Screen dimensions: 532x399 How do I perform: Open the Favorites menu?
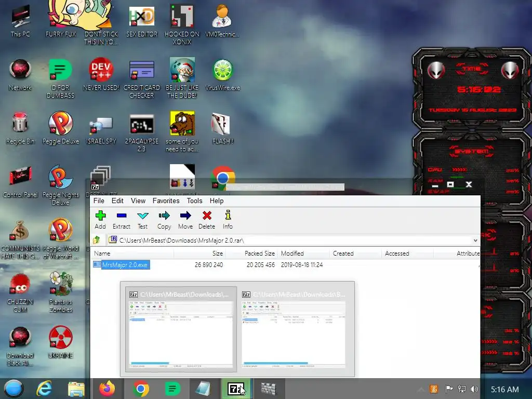click(166, 201)
